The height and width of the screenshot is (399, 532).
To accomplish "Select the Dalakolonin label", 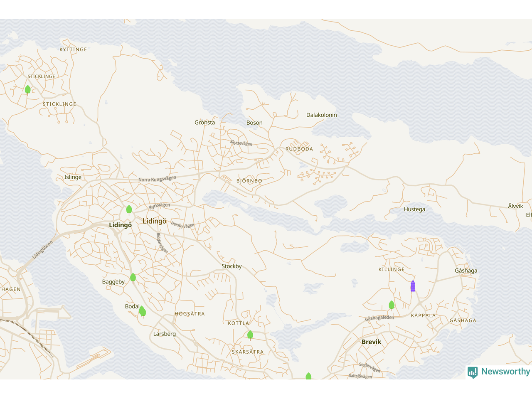I will coord(322,115).
